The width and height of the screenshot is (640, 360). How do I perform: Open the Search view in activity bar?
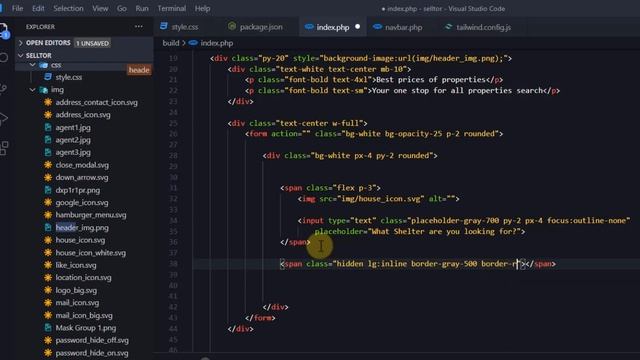tap(4, 58)
